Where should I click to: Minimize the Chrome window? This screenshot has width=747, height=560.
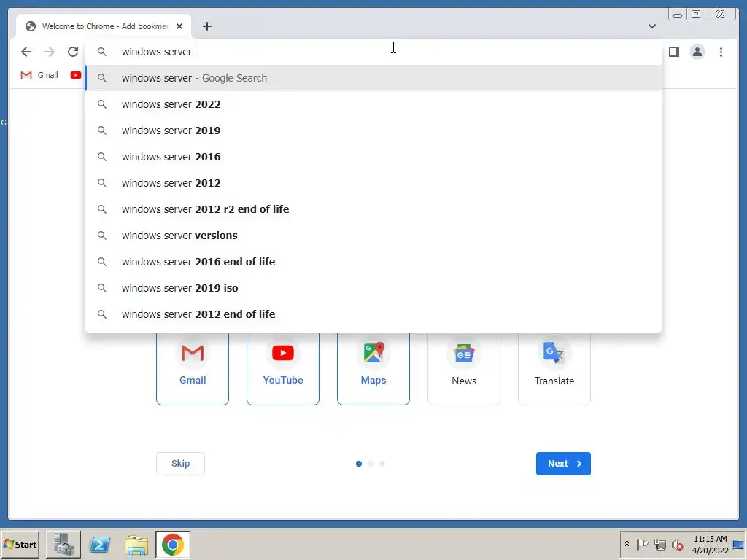678,15
